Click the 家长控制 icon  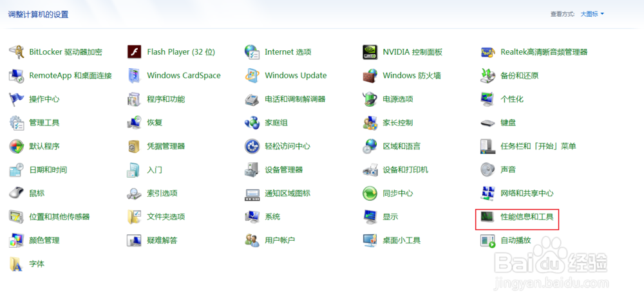click(x=370, y=122)
